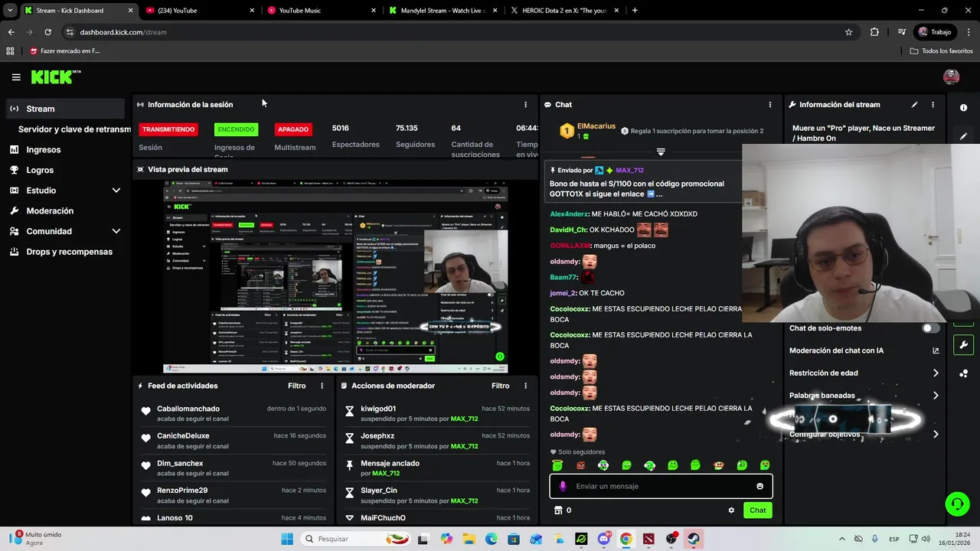Open Chrome extensions puzzle icon

[874, 32]
